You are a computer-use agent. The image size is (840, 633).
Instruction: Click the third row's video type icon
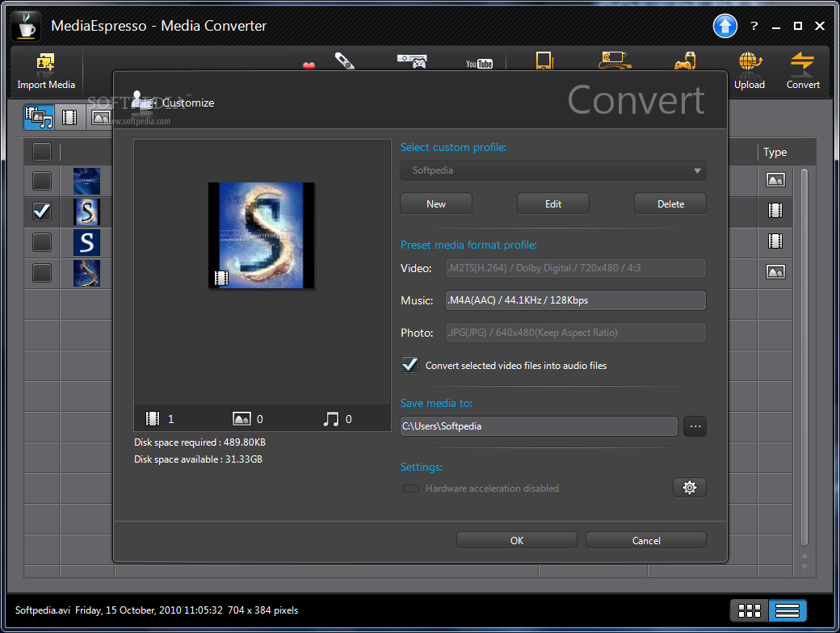coord(775,241)
